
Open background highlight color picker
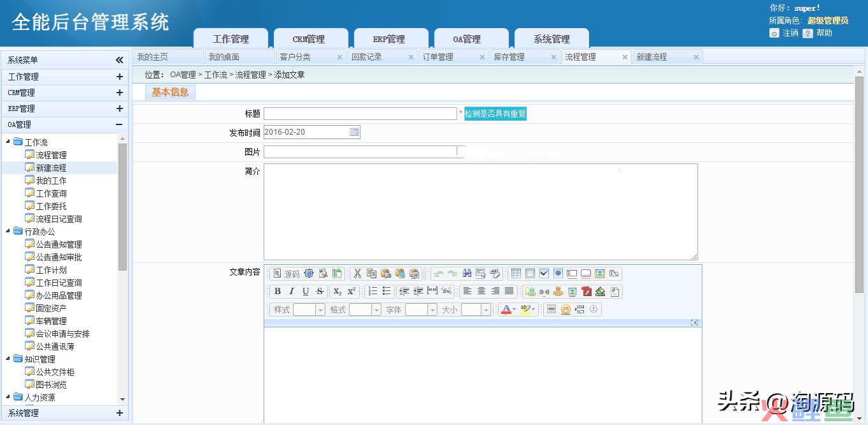click(528, 309)
